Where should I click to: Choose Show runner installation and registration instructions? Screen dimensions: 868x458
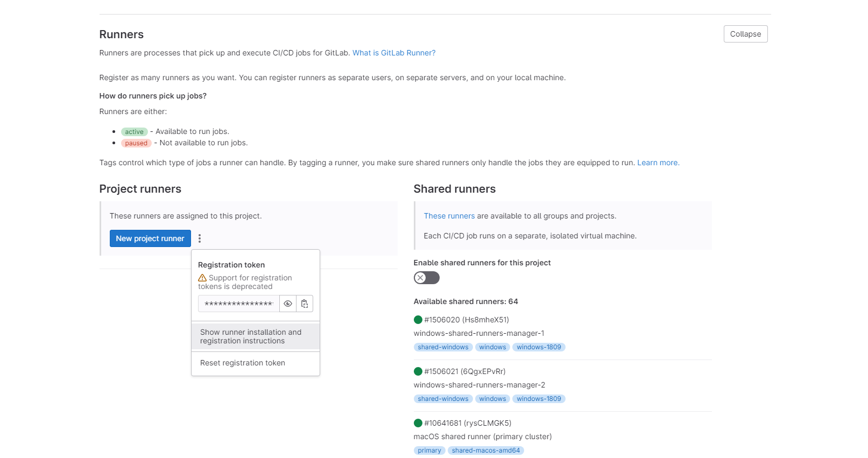pos(256,336)
